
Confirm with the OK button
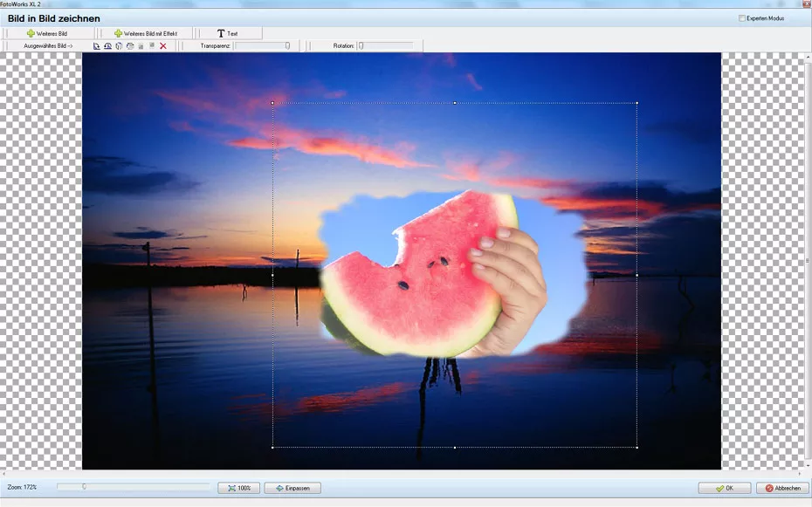coord(724,488)
